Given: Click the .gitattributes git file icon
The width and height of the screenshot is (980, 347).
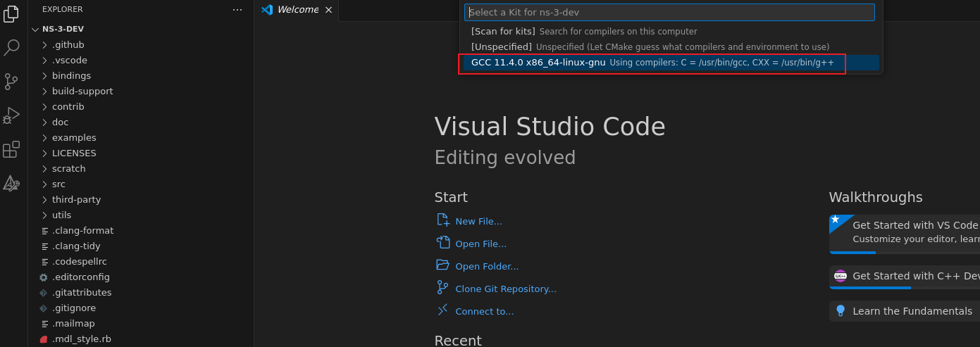Looking at the screenshot, I should coord(44,293).
